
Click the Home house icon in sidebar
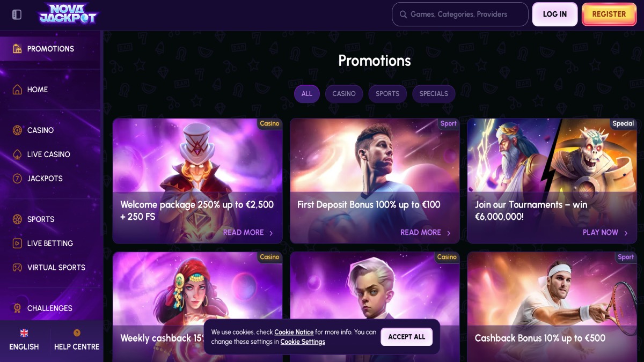17,90
